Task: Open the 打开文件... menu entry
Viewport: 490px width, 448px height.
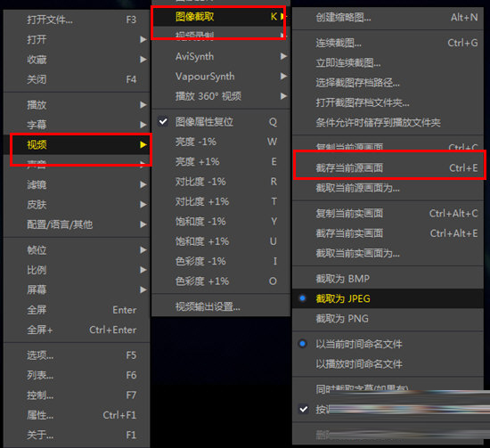Action: tap(77, 20)
